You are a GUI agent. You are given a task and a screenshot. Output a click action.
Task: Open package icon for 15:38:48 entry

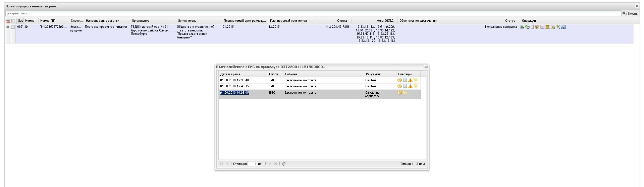[x=399, y=80]
